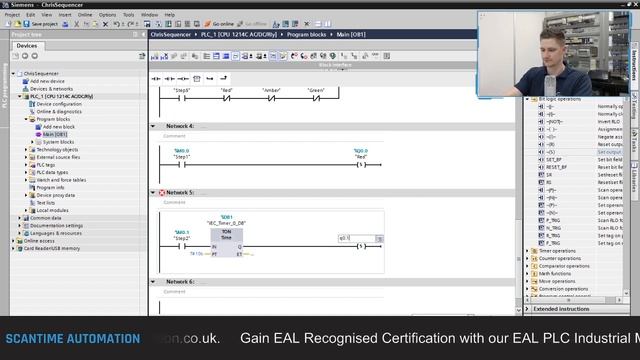Click the Insert network icon in the editor toolbar
Viewport: 640px width, 360px height.
click(x=155, y=56)
